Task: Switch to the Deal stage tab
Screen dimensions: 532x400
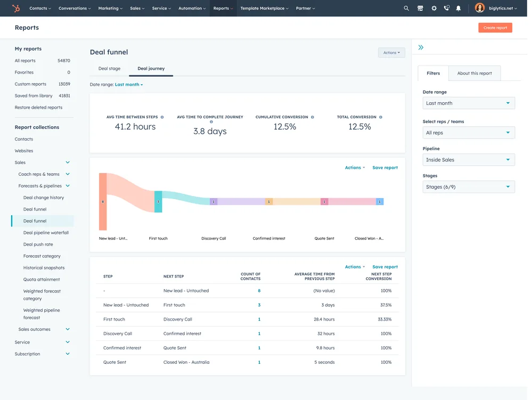Action: coord(109,68)
